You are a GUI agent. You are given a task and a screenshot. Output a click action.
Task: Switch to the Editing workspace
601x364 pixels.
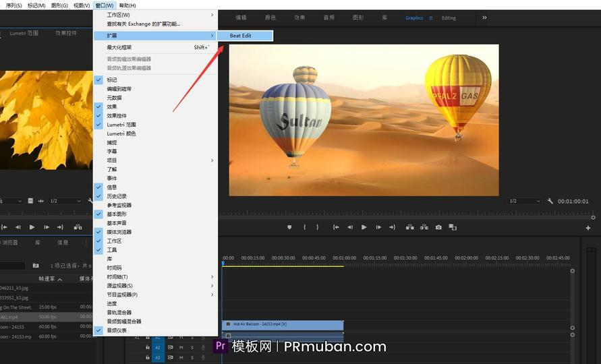(449, 18)
